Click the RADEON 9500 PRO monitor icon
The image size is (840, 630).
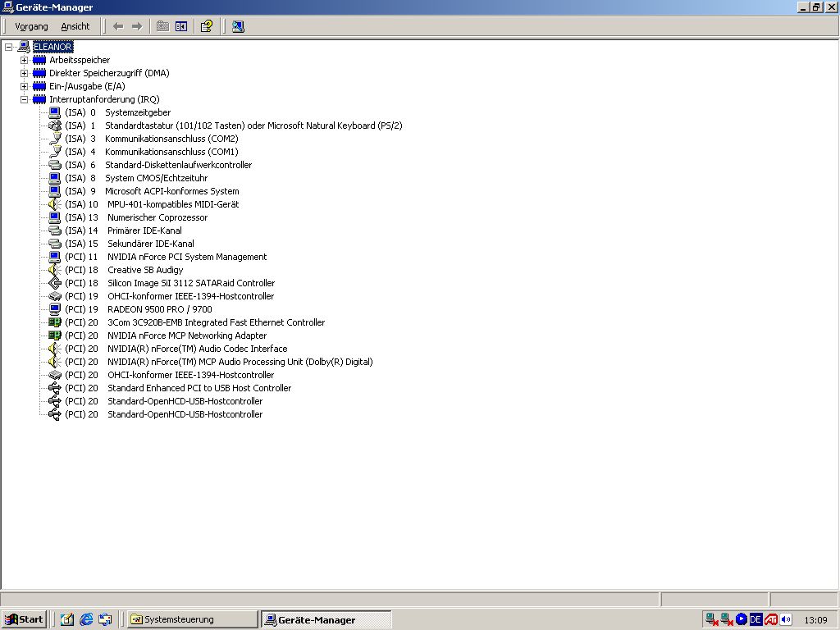[55, 309]
